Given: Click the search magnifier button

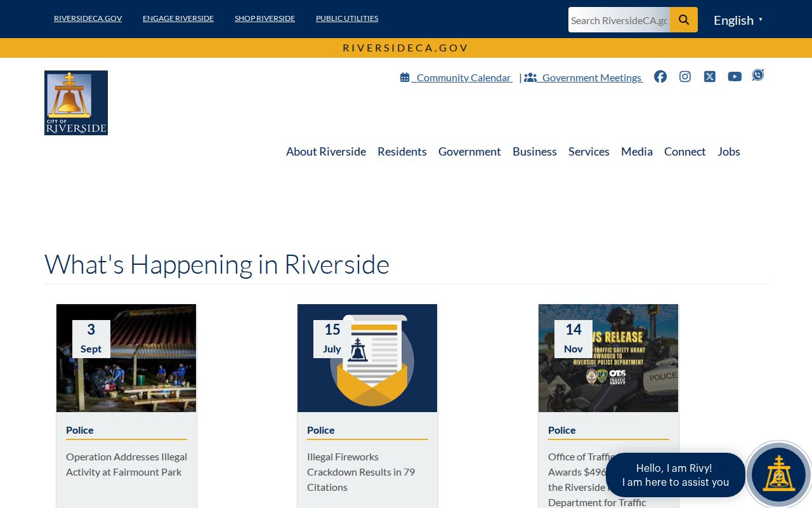Looking at the screenshot, I should (x=684, y=20).
